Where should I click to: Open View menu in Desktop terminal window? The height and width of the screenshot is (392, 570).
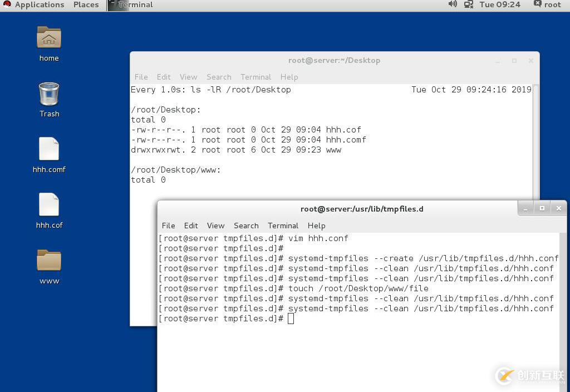188,77
